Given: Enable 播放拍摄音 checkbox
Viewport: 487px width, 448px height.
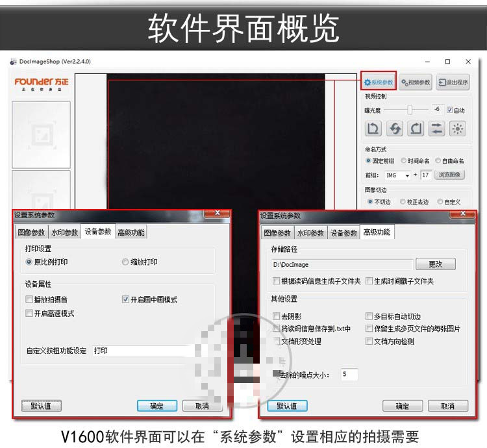Looking at the screenshot, I should coord(29,299).
